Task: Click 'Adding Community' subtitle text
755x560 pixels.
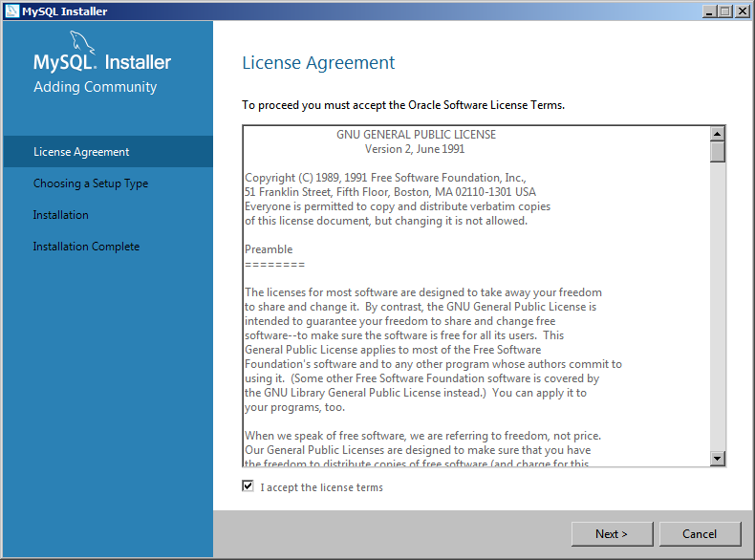Action: (x=96, y=87)
